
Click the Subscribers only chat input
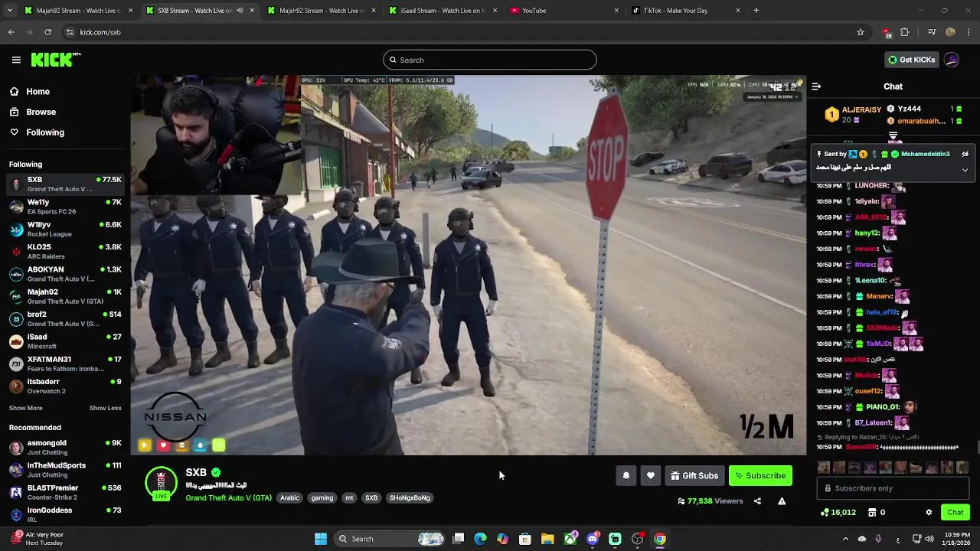click(893, 488)
